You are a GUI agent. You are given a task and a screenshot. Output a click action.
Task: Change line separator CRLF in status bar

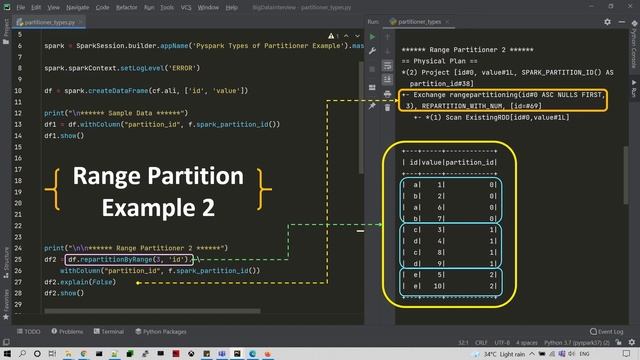[x=481, y=343]
